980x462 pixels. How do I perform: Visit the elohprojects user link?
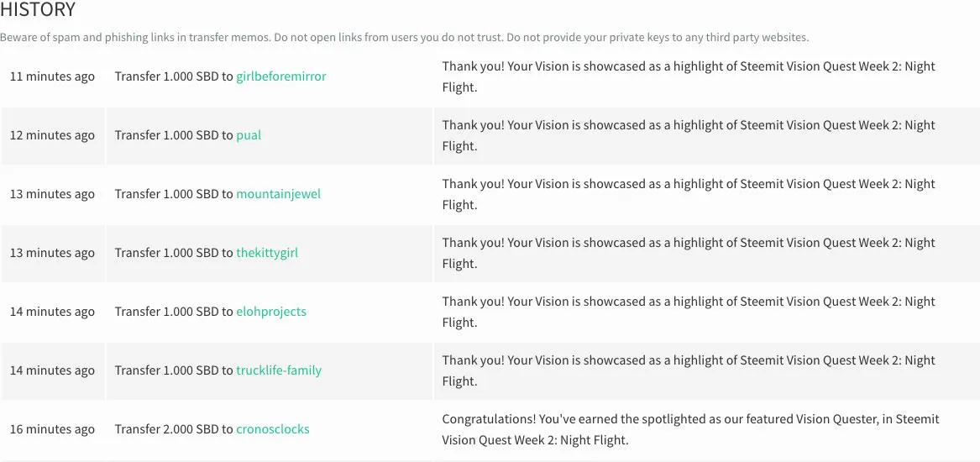click(271, 312)
